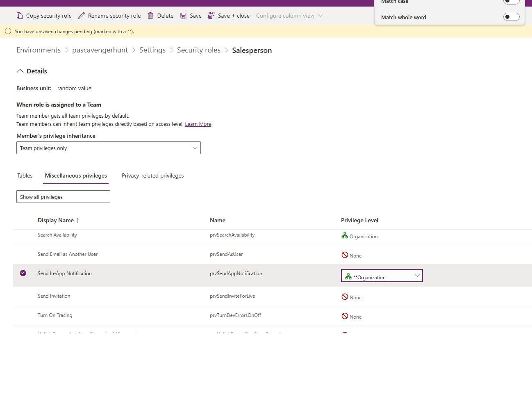Go to Security roles via breadcrumb
The width and height of the screenshot is (532, 401).
click(199, 50)
